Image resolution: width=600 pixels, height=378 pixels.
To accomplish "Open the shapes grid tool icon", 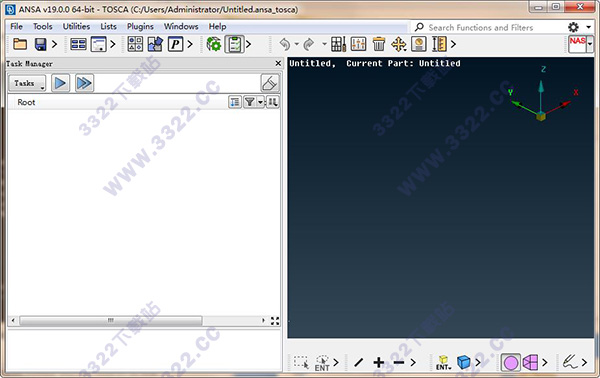I will [x=135, y=44].
